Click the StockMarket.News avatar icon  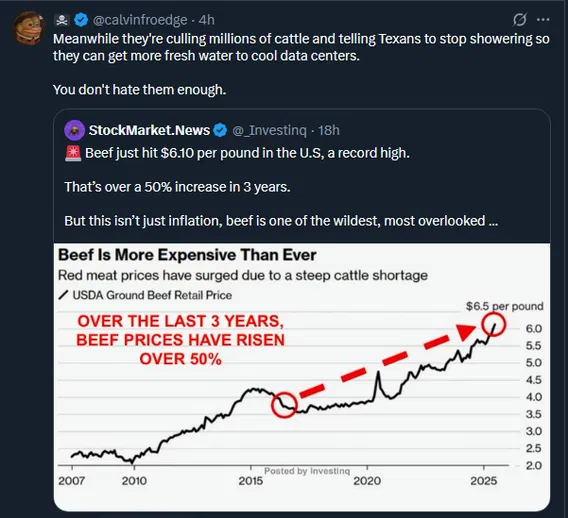(x=75, y=130)
